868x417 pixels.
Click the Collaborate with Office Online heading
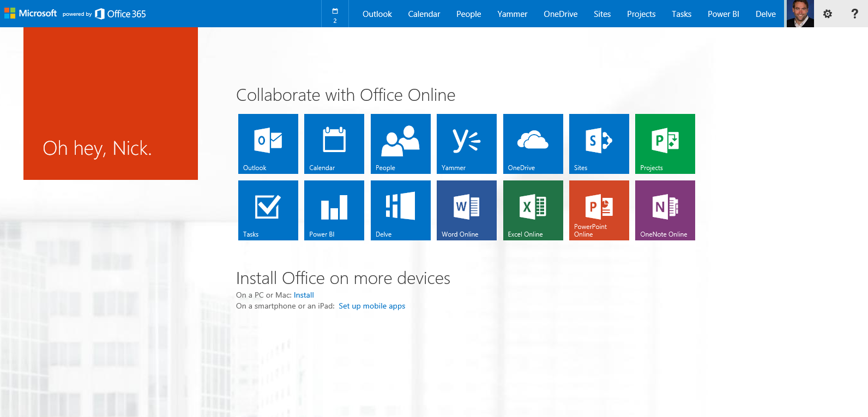tap(346, 95)
